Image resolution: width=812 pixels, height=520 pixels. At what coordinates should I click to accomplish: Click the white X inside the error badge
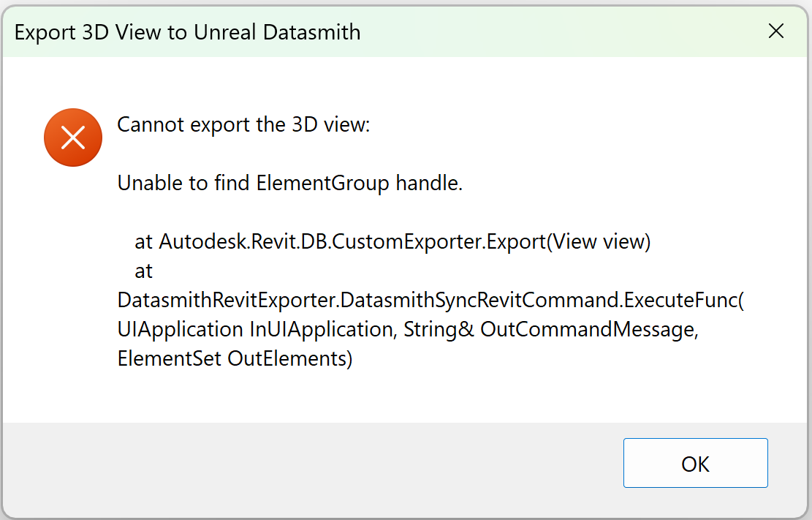pyautogui.click(x=73, y=137)
